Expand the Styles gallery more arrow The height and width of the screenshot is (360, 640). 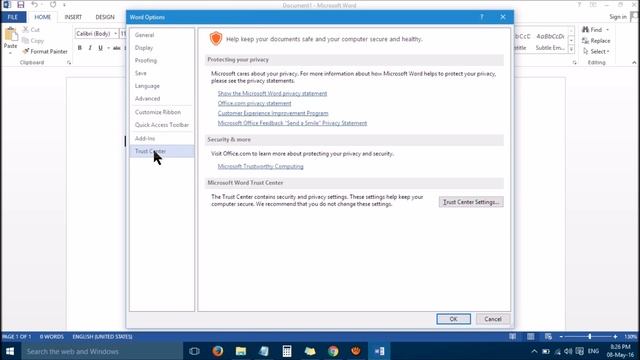pos(571,49)
